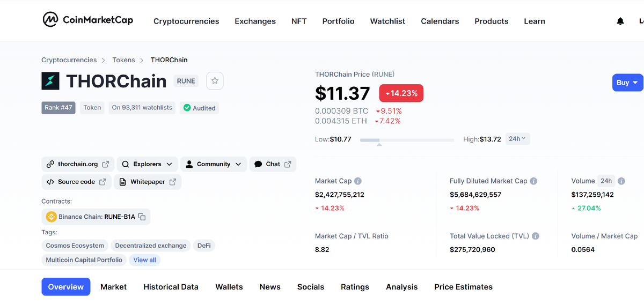Screen dimensions: 644x304
Task: Switch to the Market tab
Action: point(114,287)
